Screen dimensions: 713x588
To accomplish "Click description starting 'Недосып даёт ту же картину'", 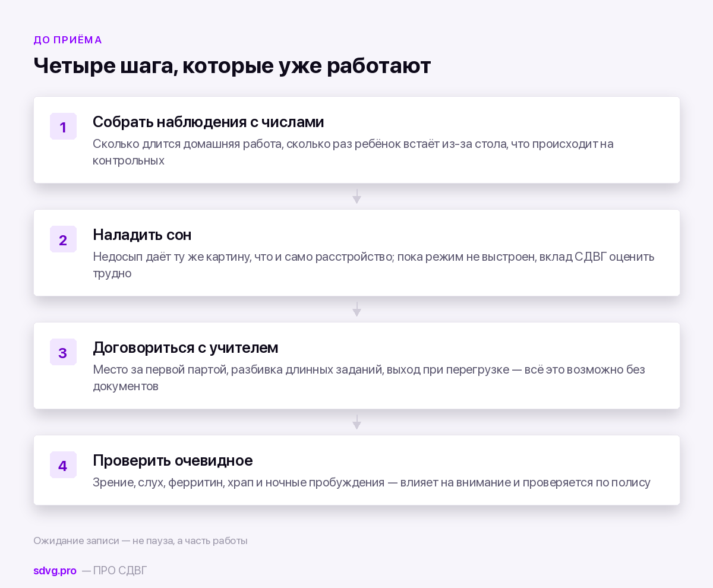I will [x=373, y=265].
